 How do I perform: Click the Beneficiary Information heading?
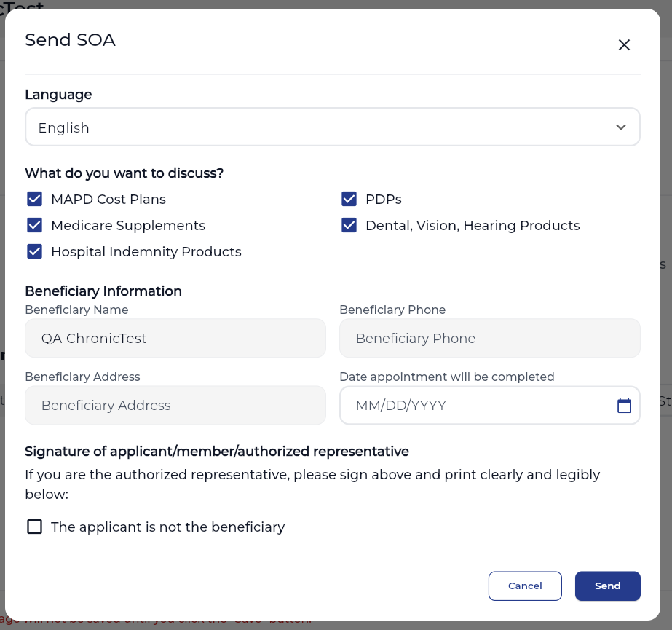(103, 291)
